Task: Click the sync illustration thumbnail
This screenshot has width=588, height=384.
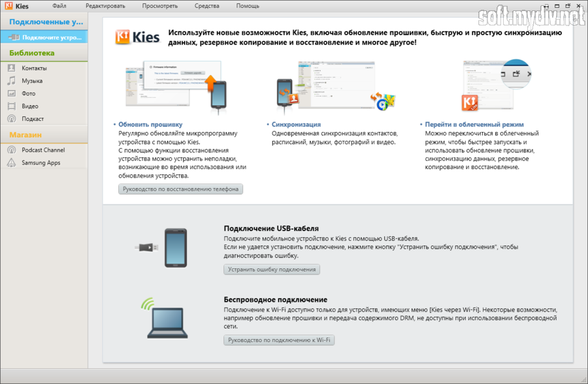Action: pyautogui.click(x=336, y=87)
